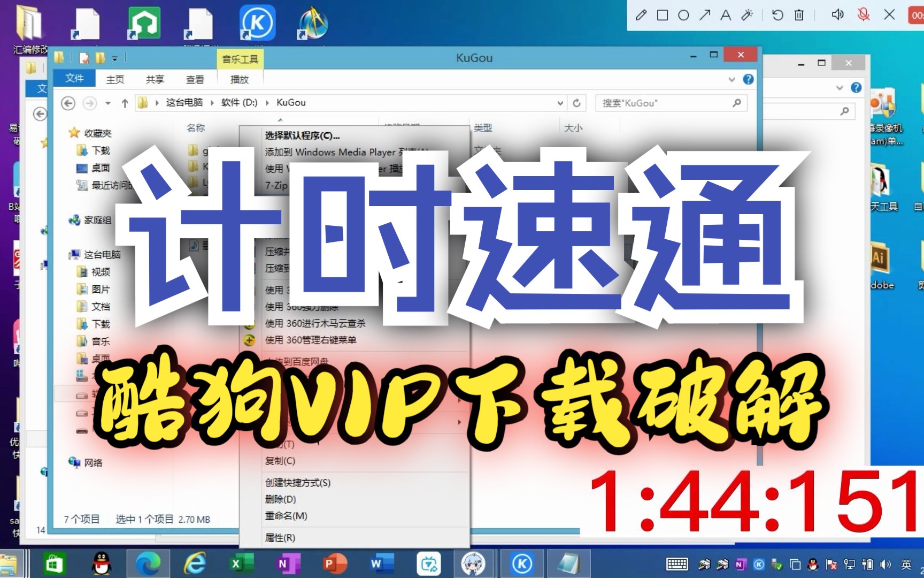Screen dimensions: 924x578
Task: Click the 英 input language indicator
Action: click(906, 565)
